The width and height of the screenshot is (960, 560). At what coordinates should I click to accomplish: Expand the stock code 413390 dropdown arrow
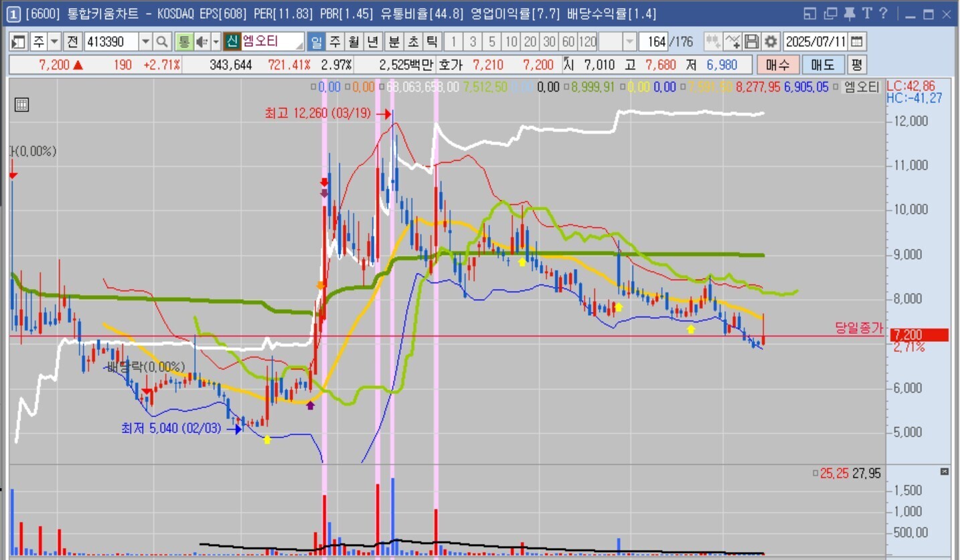[x=145, y=42]
